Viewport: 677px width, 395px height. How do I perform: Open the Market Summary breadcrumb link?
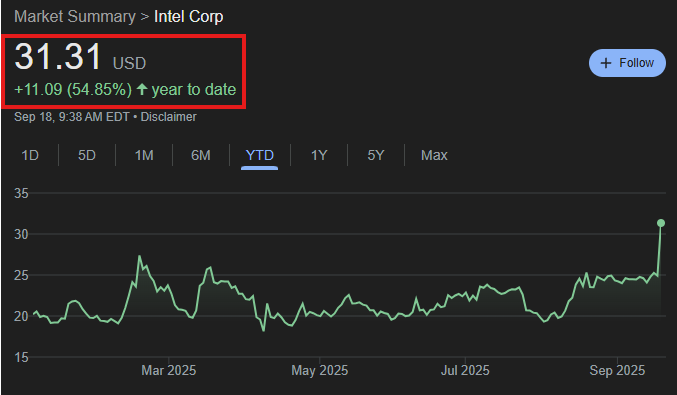click(75, 16)
